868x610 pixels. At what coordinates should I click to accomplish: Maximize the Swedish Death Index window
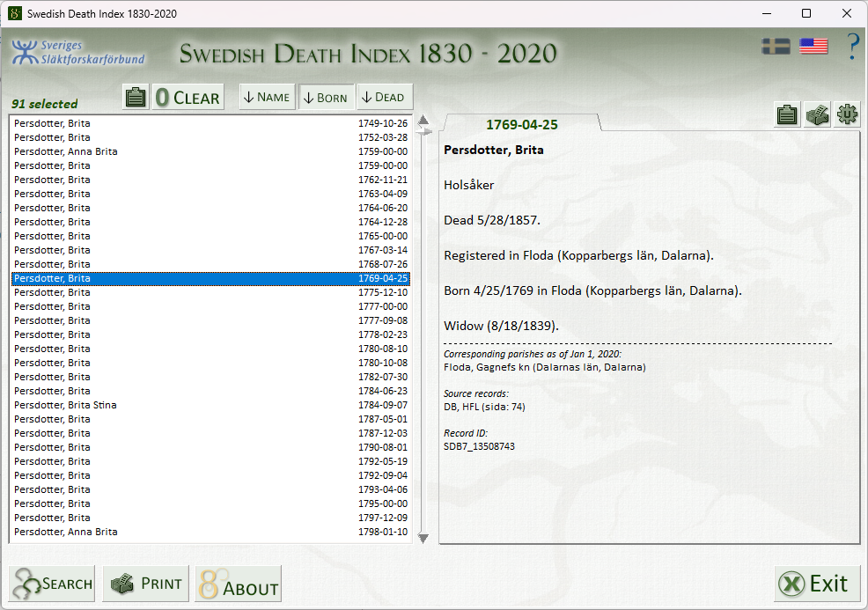tap(806, 13)
